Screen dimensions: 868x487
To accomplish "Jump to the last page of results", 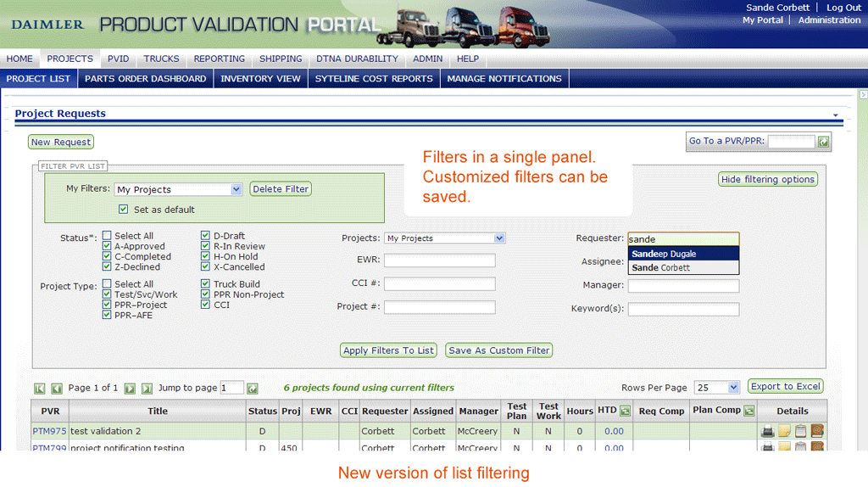I will click(x=147, y=389).
